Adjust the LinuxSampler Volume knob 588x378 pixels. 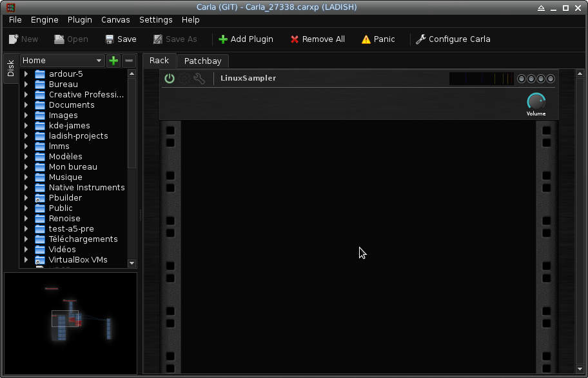[x=536, y=102]
